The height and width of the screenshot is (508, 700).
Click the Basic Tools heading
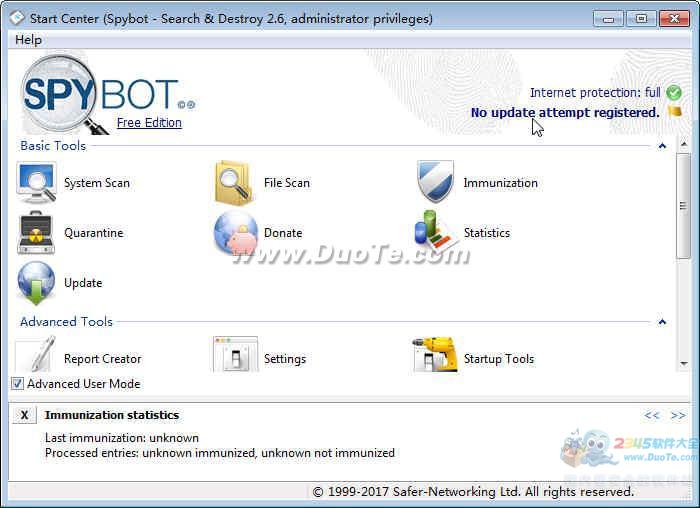pyautogui.click(x=53, y=146)
